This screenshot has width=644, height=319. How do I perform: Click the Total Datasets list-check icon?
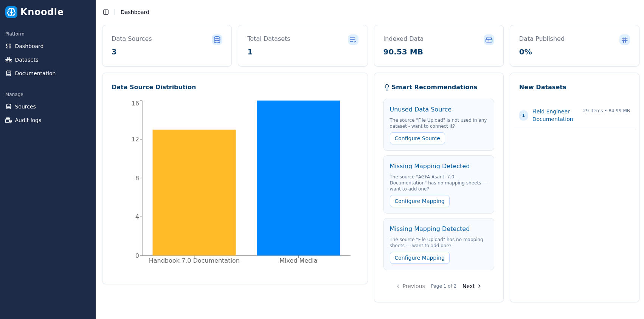point(353,40)
